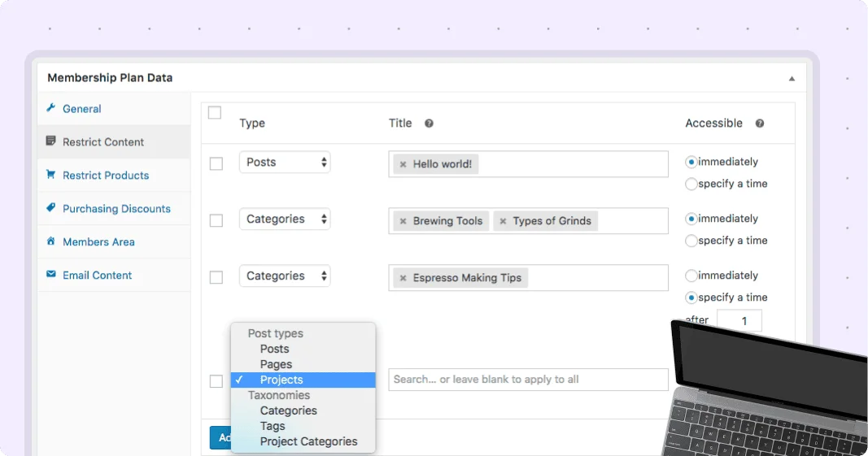Toggle the select-all checkbox in header

[215, 112]
